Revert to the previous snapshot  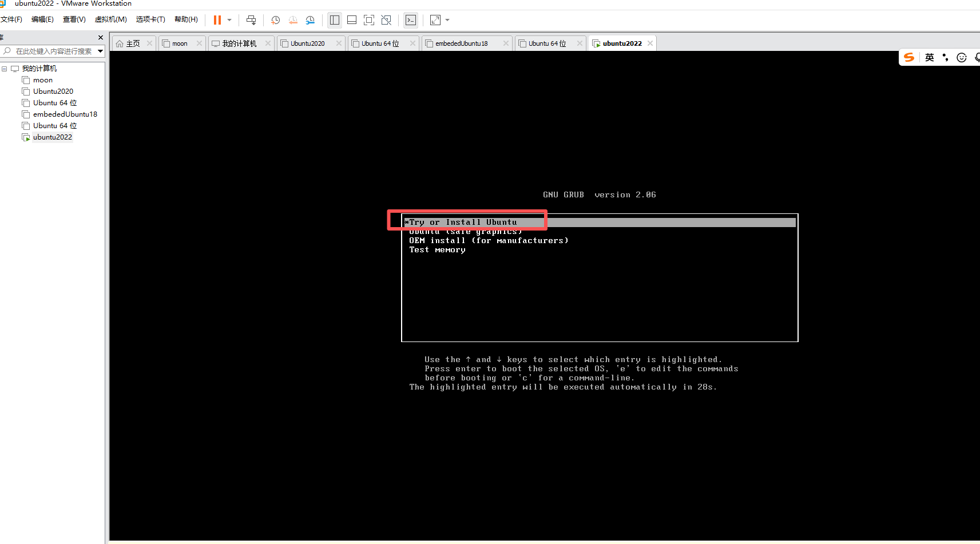click(x=293, y=20)
